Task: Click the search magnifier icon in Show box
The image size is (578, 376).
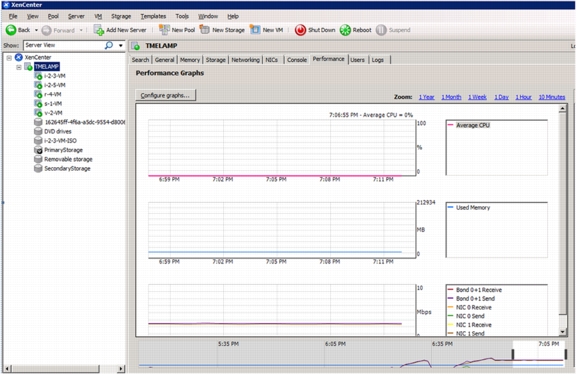Action: 109,45
